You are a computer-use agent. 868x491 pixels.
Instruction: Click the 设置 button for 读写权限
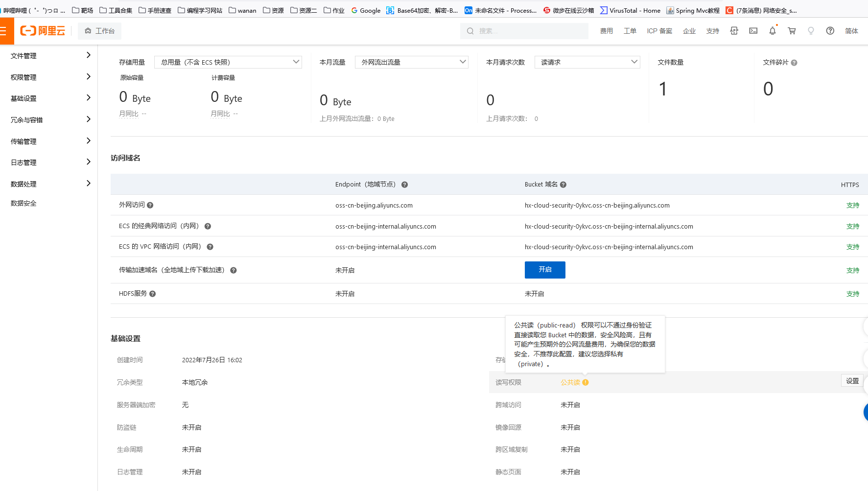click(x=852, y=381)
